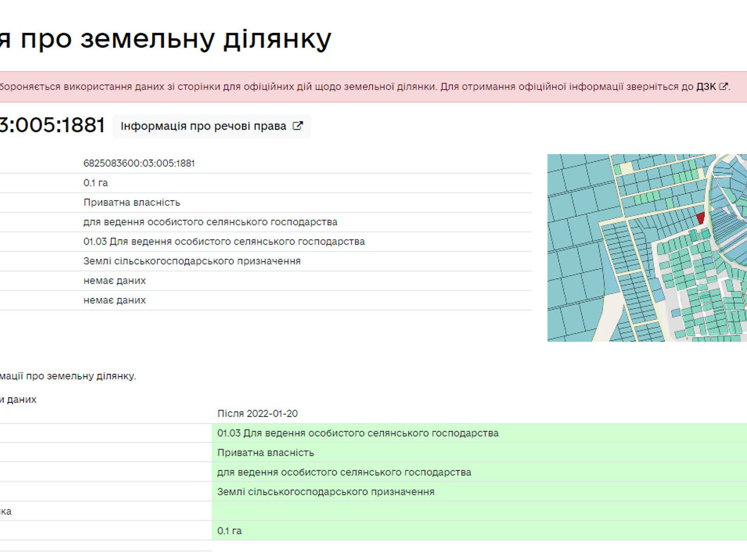Click the green Приватна власність cell
The image size is (747, 560).
[479, 453]
